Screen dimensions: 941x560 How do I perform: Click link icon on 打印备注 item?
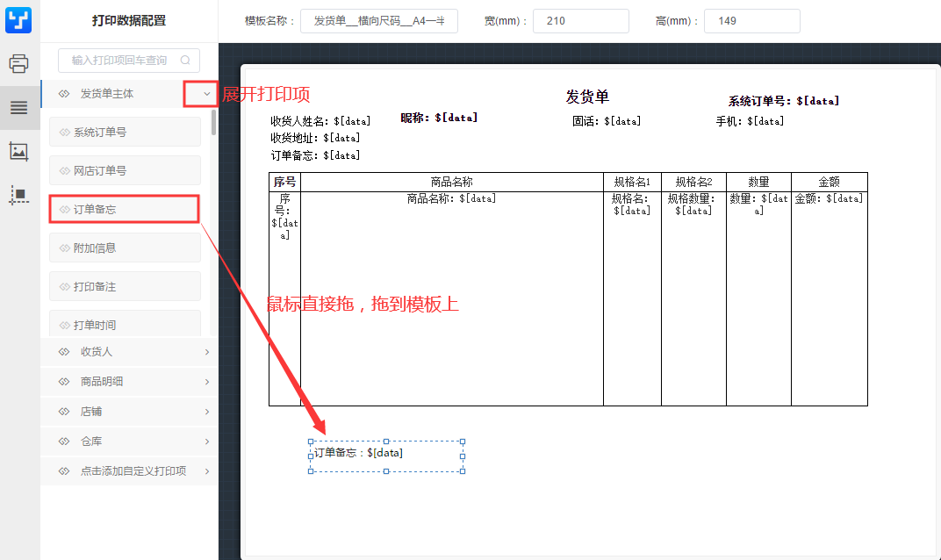[65, 287]
